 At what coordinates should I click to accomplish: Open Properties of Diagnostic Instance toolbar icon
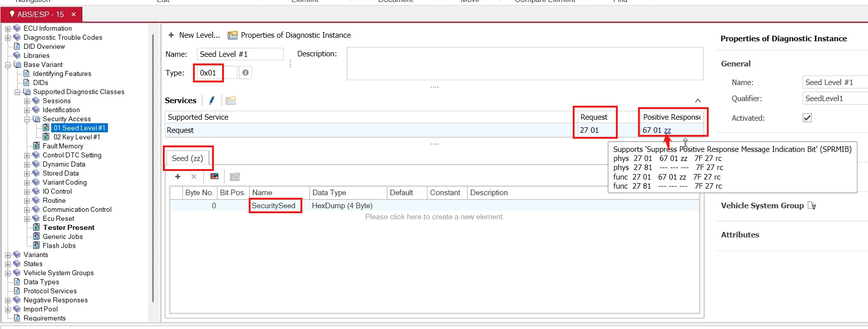233,35
